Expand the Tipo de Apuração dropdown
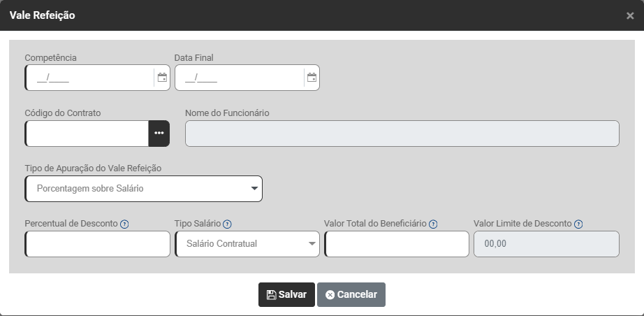Image resolution: width=644 pixels, height=316 pixels. [x=143, y=189]
